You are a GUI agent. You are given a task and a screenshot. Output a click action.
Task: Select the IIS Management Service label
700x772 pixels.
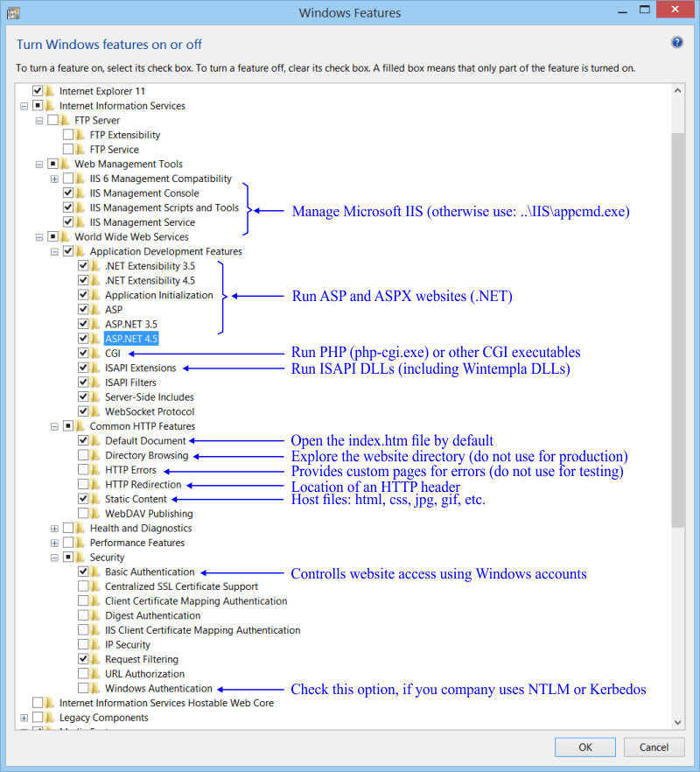coord(143,222)
